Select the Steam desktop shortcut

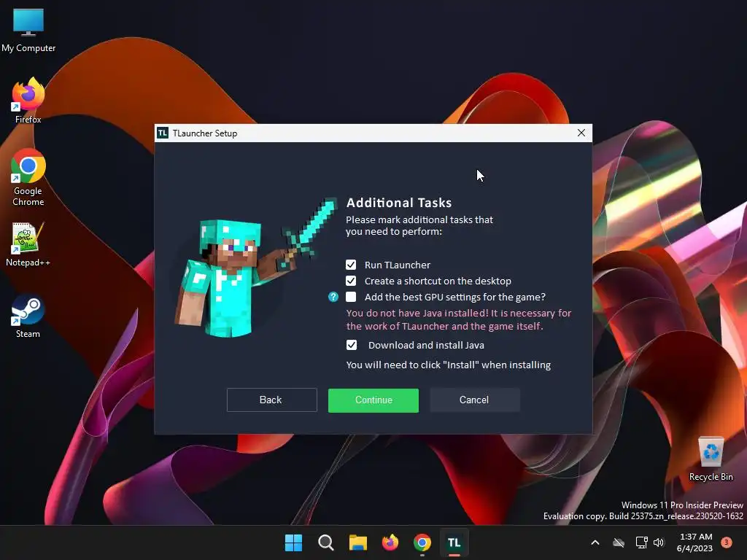click(28, 316)
